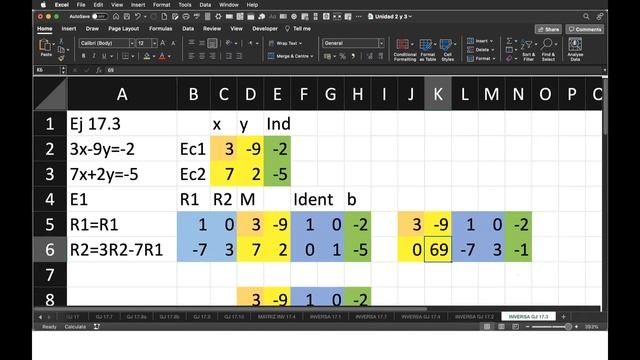Open the Page Layout ribbon tab
The width and height of the screenshot is (640, 360).
point(123,29)
